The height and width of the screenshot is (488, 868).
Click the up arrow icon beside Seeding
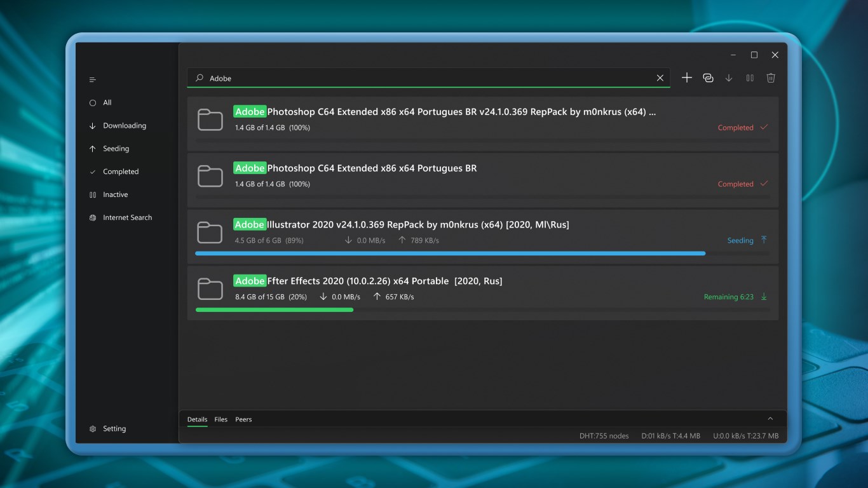pos(93,149)
